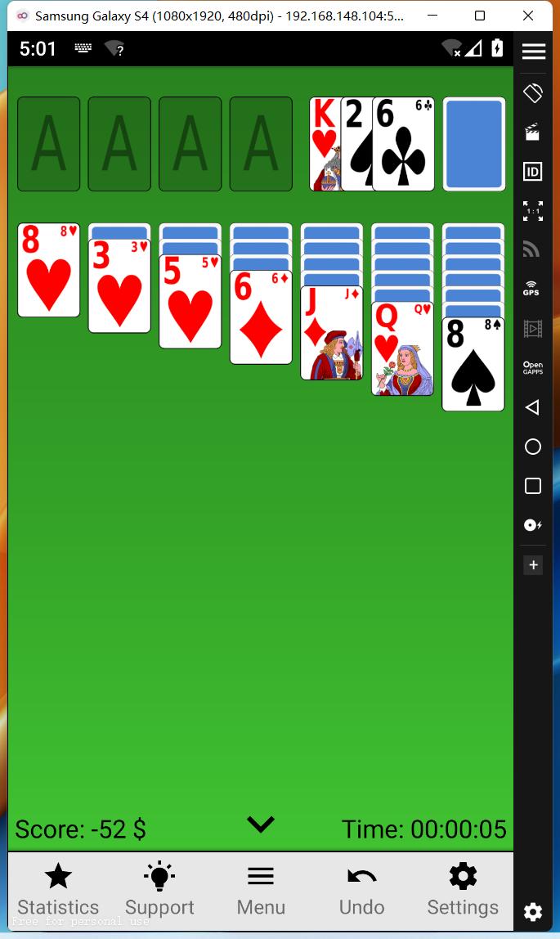Expand emulator toolbar with plus button

click(533, 564)
